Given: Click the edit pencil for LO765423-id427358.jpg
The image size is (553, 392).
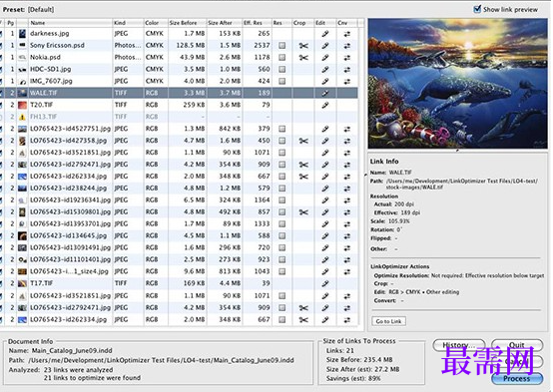Looking at the screenshot, I should coord(325,141).
